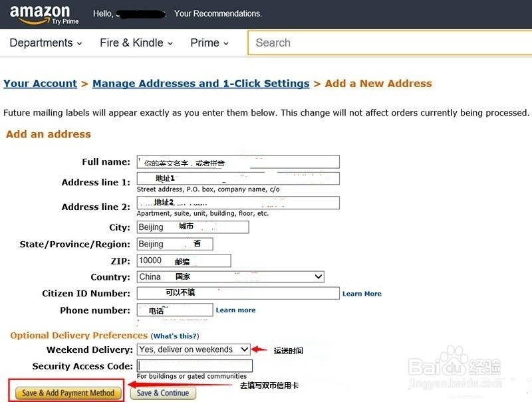
Task: Open Learn More next to Citizen ID
Action: [362, 294]
